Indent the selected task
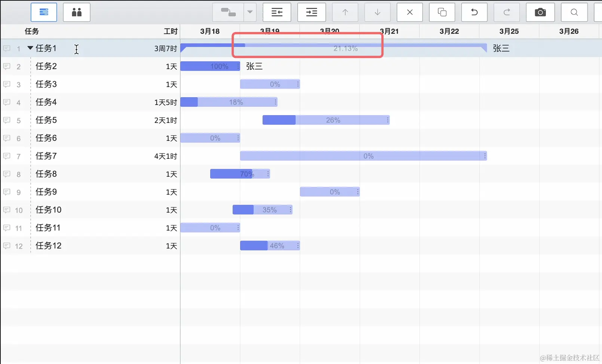This screenshot has width=602, height=364. click(311, 12)
